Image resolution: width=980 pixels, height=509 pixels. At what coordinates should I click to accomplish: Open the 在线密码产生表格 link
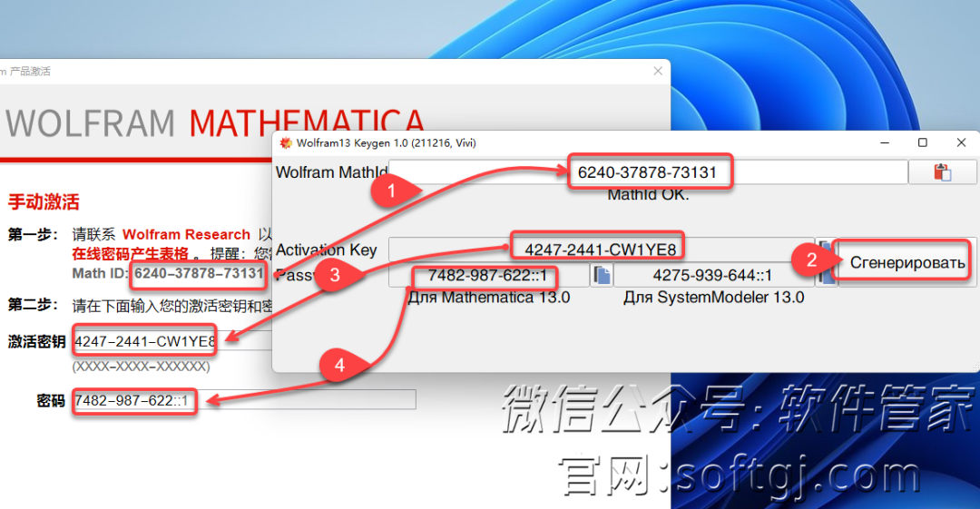130,254
